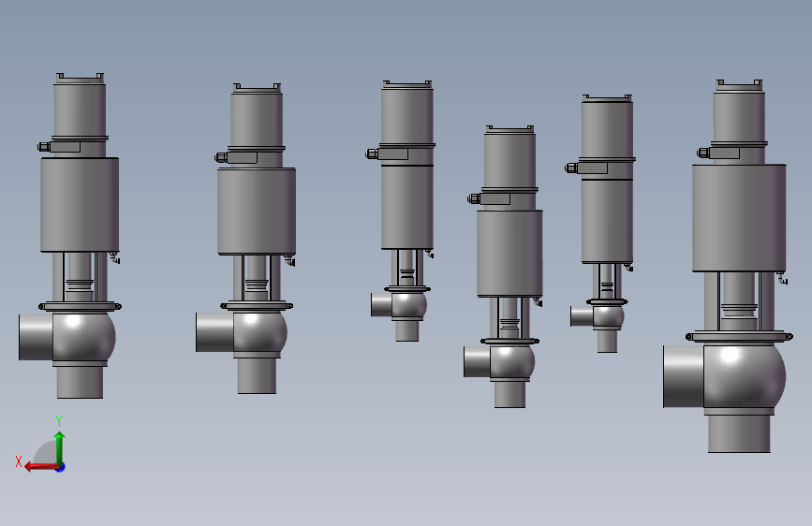
Task: Click the blue Z axis dot of the triad
Action: 61,467
